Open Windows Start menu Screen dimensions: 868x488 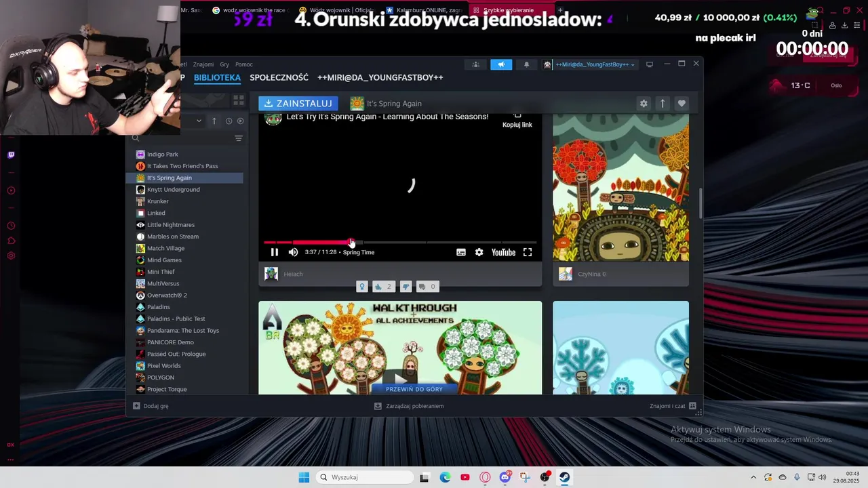[x=304, y=477]
